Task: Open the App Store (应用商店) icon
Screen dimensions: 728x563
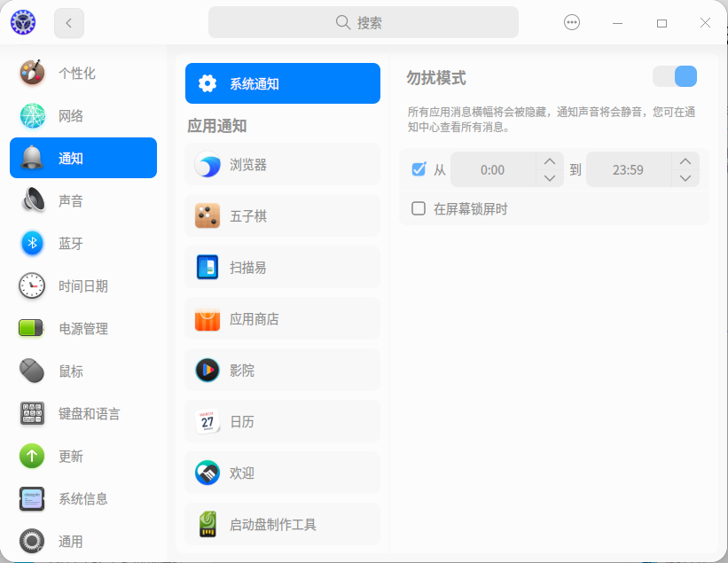Action: click(207, 319)
